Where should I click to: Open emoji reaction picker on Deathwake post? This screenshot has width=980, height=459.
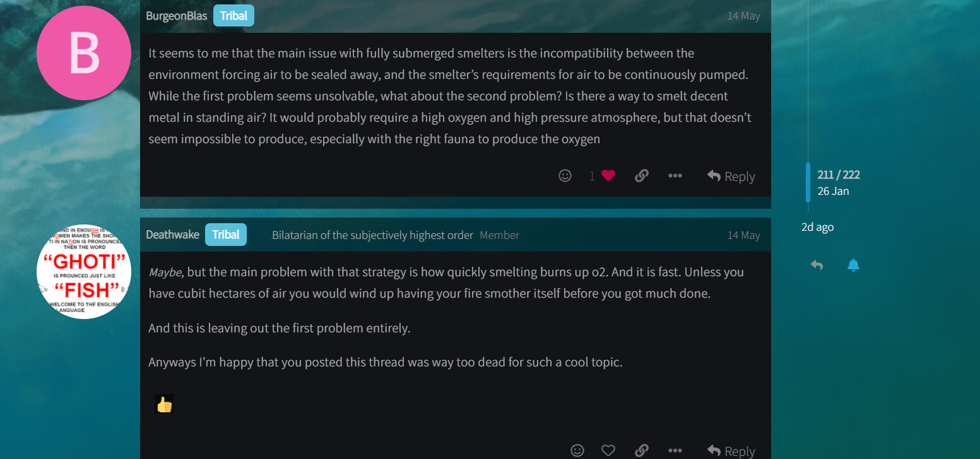577,450
